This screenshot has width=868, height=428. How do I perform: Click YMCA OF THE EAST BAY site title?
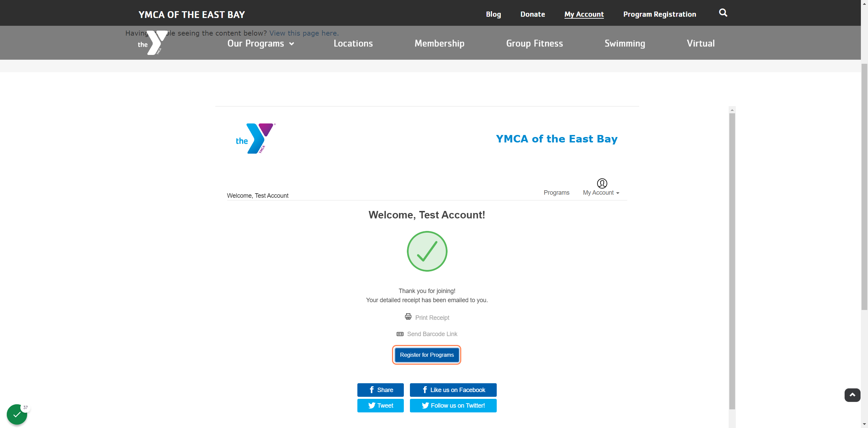192,15
